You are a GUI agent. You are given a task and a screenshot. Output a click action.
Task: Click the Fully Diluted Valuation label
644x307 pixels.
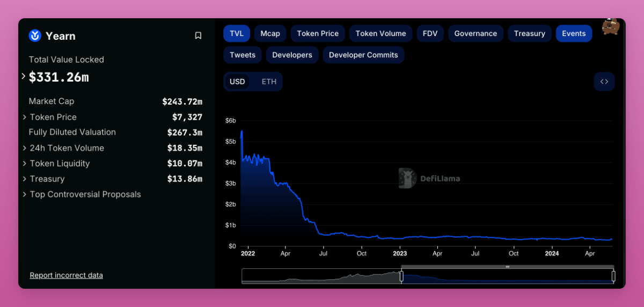(72, 132)
